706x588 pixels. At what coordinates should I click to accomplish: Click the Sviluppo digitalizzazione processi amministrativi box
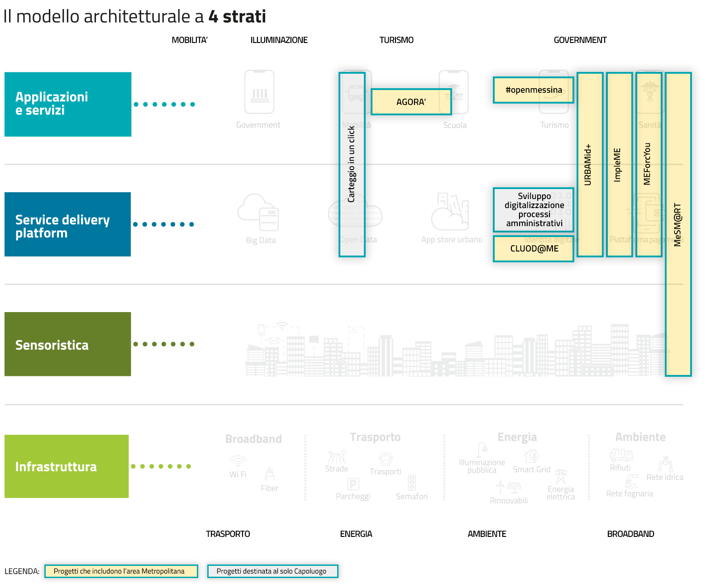coord(534,210)
